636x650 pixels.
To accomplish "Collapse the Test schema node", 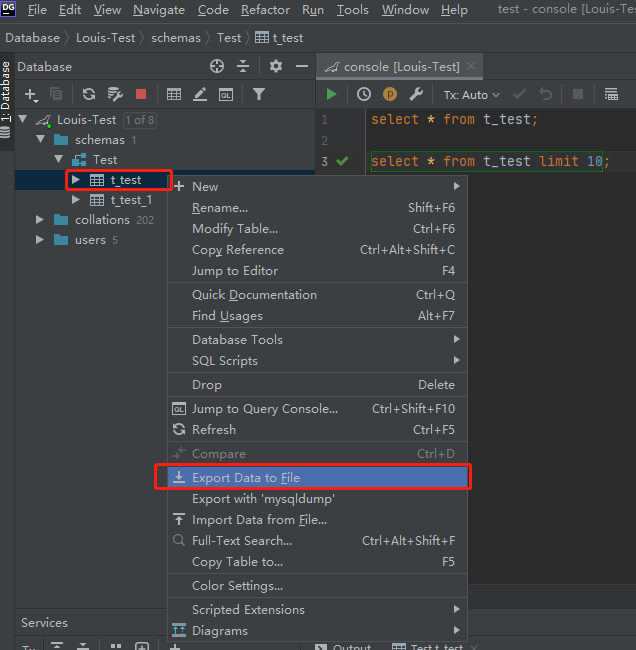I will (x=58, y=159).
